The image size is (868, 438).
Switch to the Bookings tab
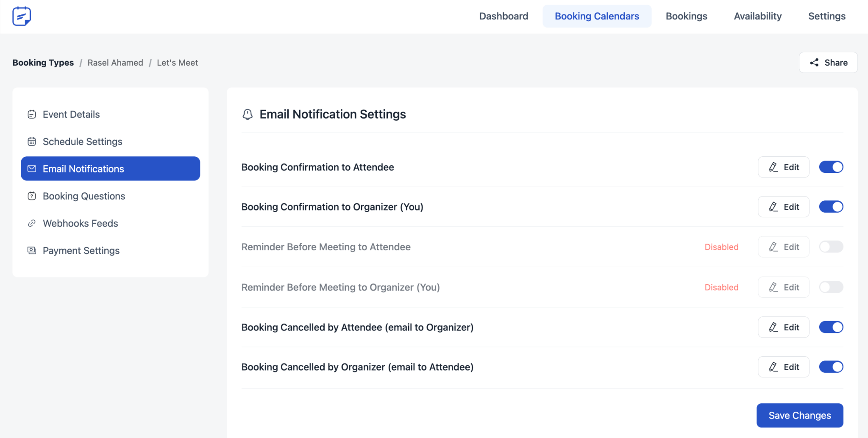click(686, 16)
